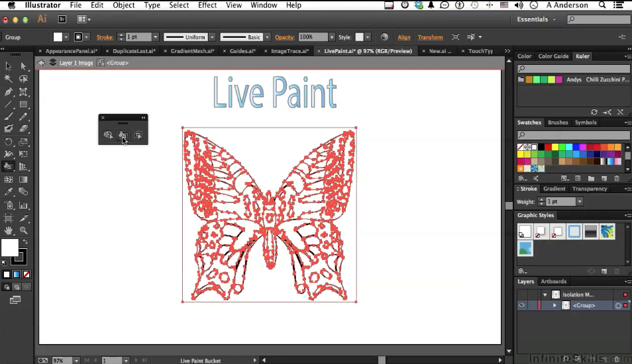Viewport: 632px width, 364px height.
Task: Click the new color group folder icon
Action: (x=591, y=179)
